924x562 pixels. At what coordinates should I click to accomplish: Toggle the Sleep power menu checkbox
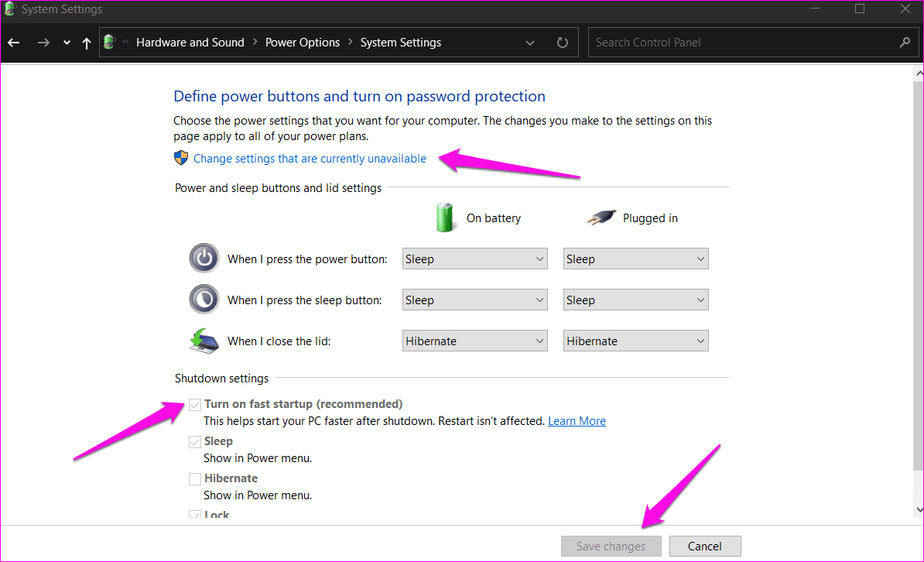click(195, 442)
